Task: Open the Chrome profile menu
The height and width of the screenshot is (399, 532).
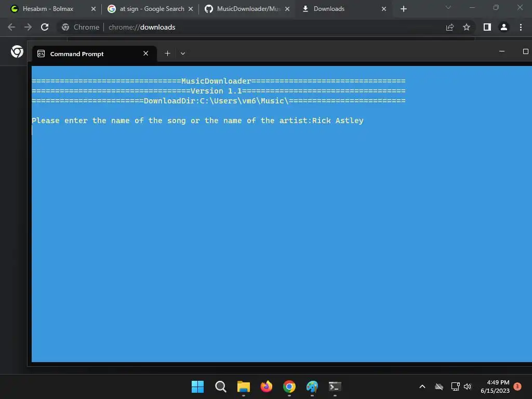Action: pos(504,27)
